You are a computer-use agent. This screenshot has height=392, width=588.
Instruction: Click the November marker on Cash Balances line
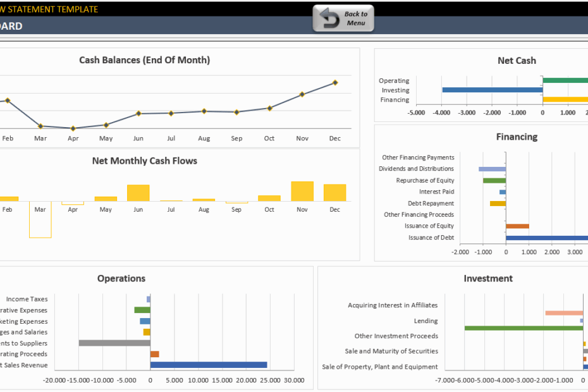(302, 94)
